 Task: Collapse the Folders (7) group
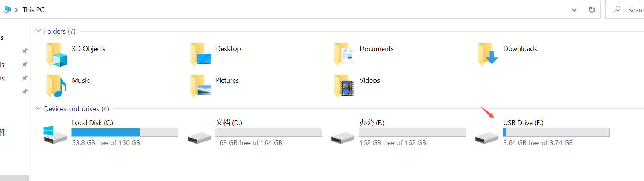coord(38,31)
